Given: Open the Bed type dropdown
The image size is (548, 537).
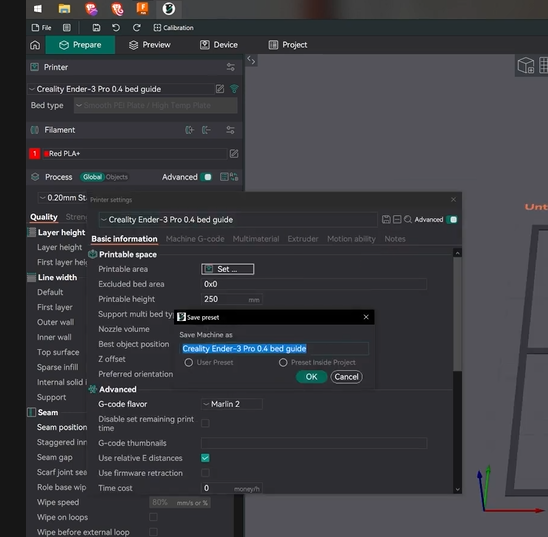Looking at the screenshot, I should click(156, 105).
